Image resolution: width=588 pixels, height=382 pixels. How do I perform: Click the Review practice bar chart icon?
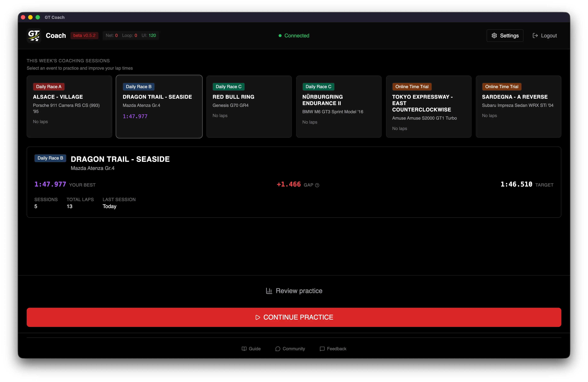[269, 291]
